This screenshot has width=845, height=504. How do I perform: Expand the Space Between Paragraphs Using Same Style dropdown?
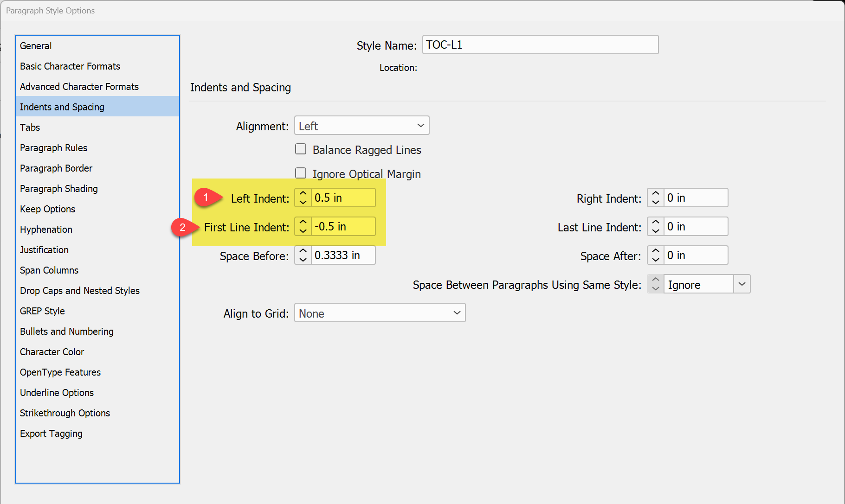tap(742, 284)
